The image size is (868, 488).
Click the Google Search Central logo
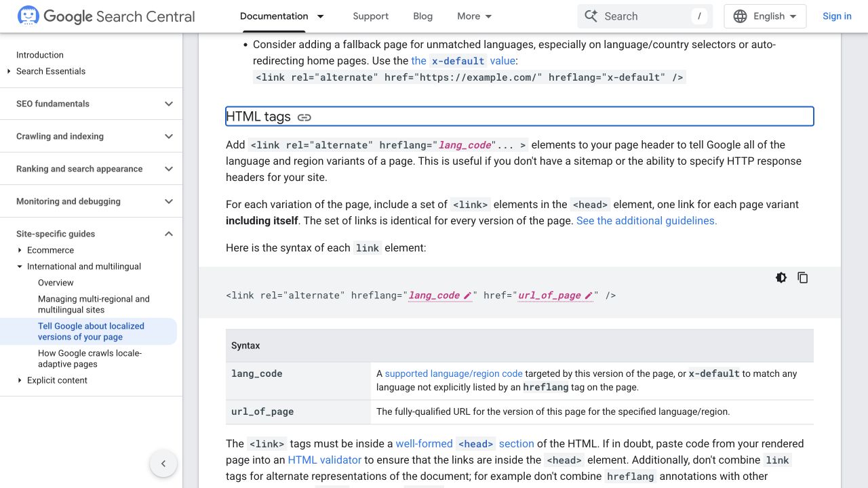pos(106,16)
